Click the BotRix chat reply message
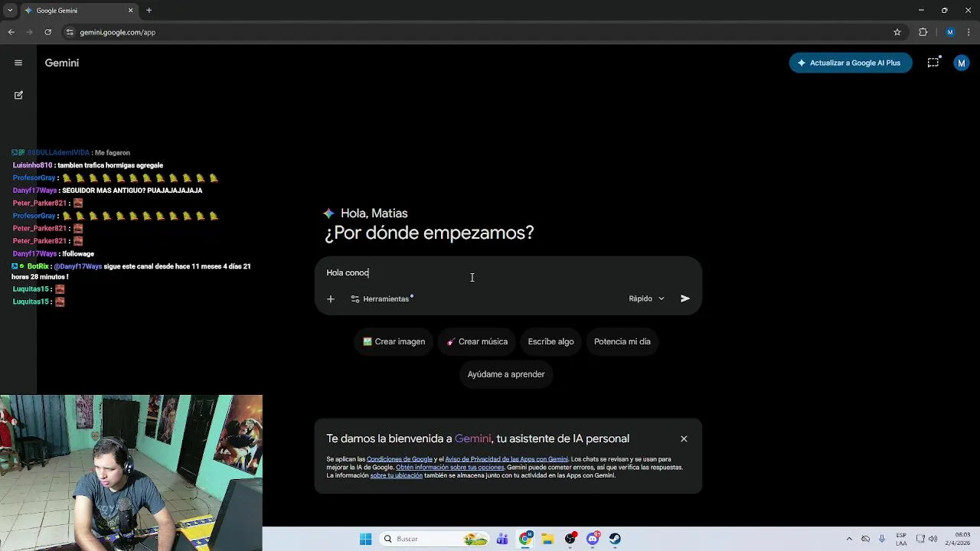The width and height of the screenshot is (980, 551). click(131, 272)
